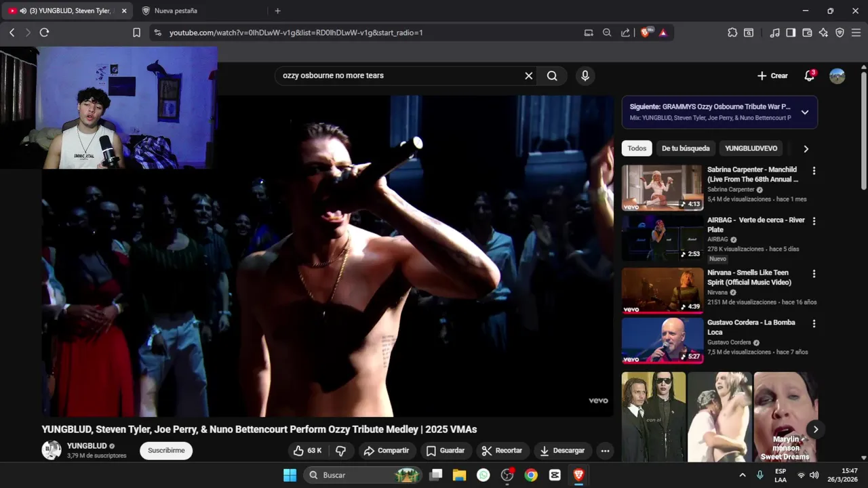Dislike the YUNGBLUD video
868x488 pixels.
pos(341,451)
